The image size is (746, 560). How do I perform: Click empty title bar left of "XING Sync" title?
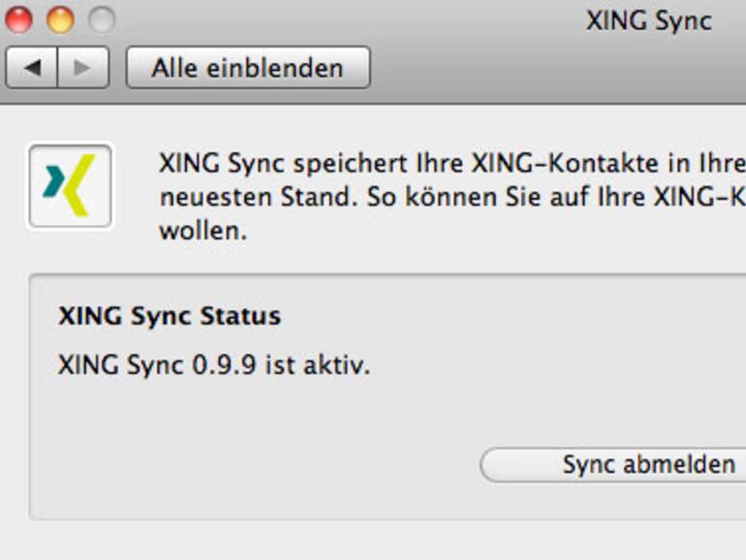pyautogui.click(x=339, y=20)
